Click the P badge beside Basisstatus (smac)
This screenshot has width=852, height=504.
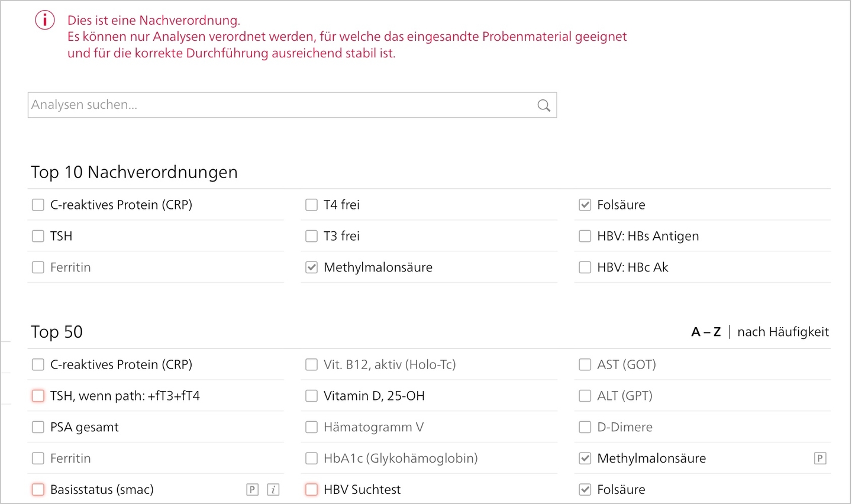(x=253, y=490)
